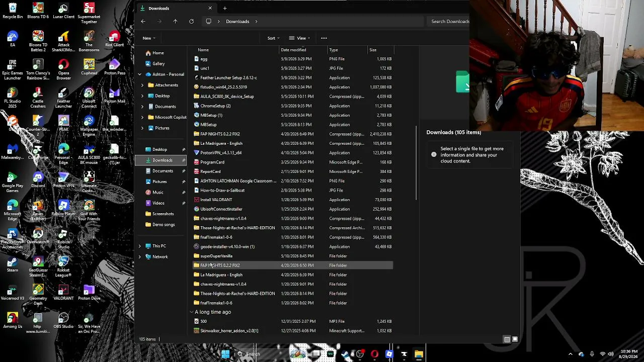Open the Lunar Client desktop shortcut
Image resolution: width=644 pixels, height=362 pixels.
coord(63,11)
